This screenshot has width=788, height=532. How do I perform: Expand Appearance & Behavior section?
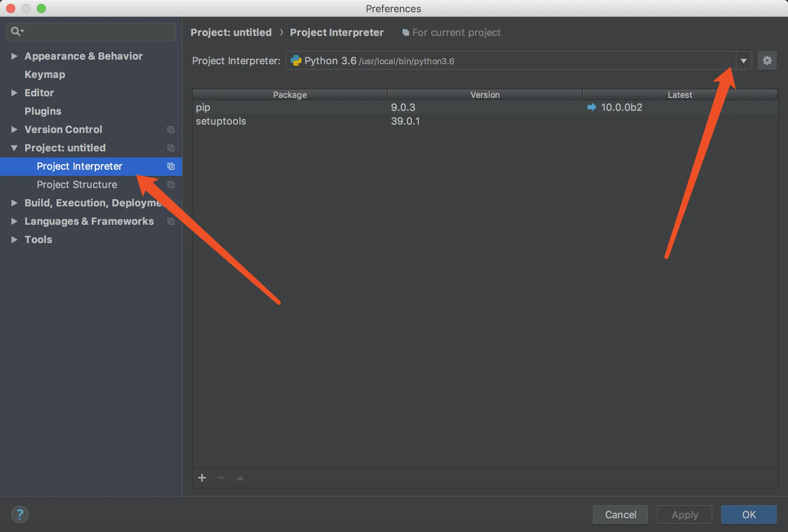click(14, 56)
